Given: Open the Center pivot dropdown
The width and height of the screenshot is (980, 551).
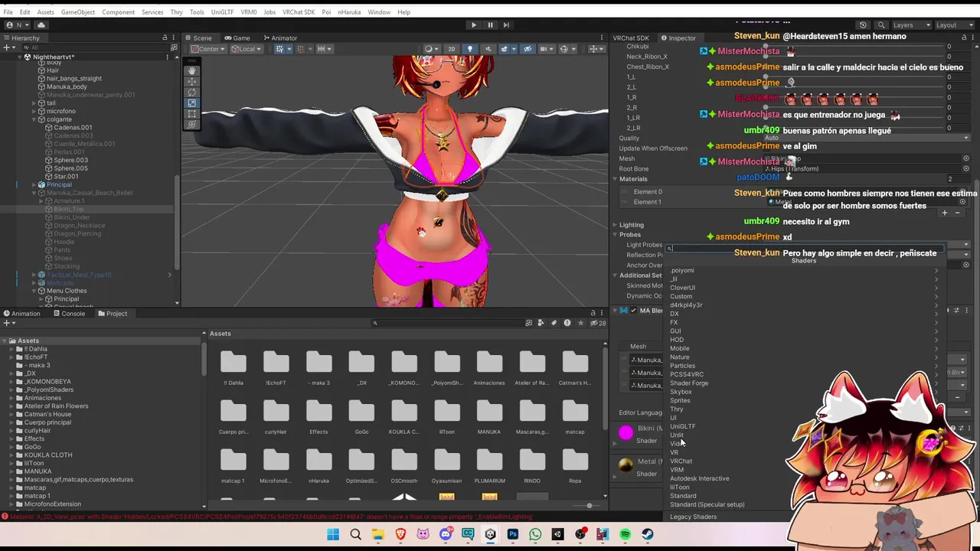Looking at the screenshot, I should 207,49.
